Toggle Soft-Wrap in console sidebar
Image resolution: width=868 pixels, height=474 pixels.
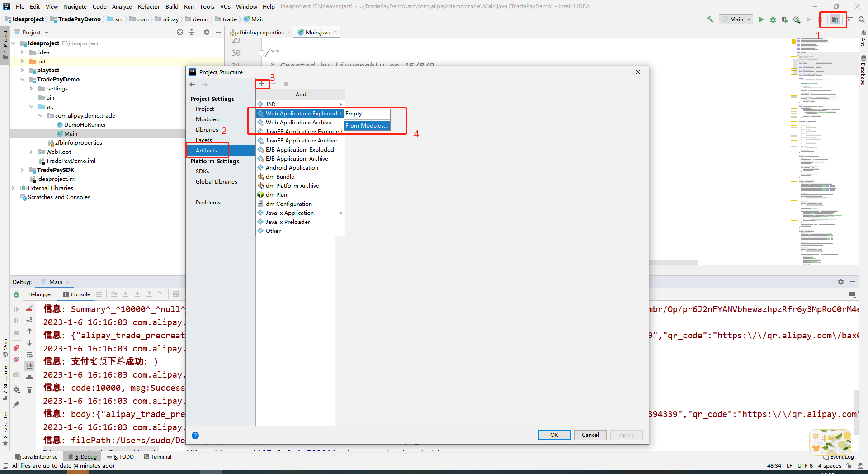(29, 355)
